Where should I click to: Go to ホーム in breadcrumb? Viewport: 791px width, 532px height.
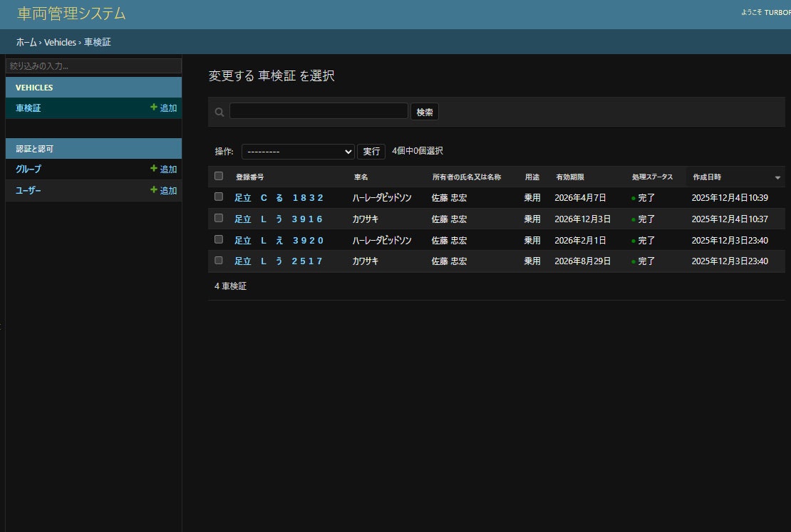[x=26, y=42]
